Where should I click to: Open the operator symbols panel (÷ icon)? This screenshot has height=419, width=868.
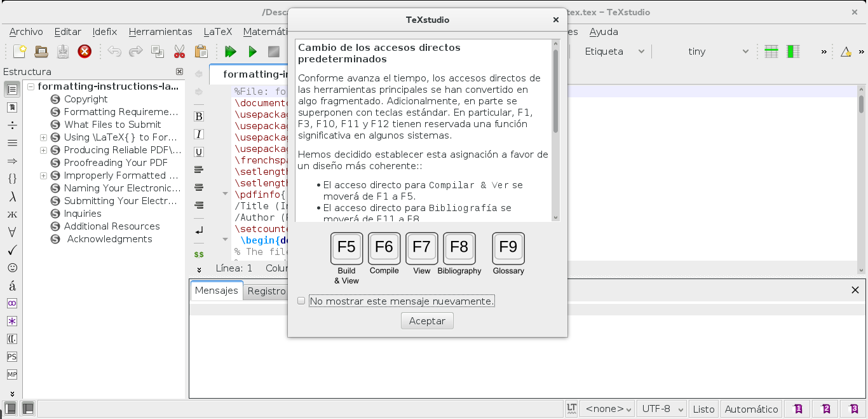[x=12, y=125]
